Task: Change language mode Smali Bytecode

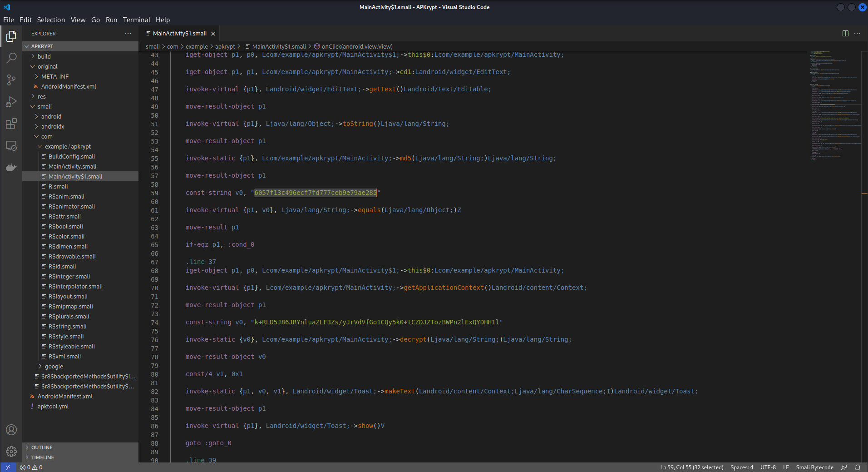Action: [814, 467]
